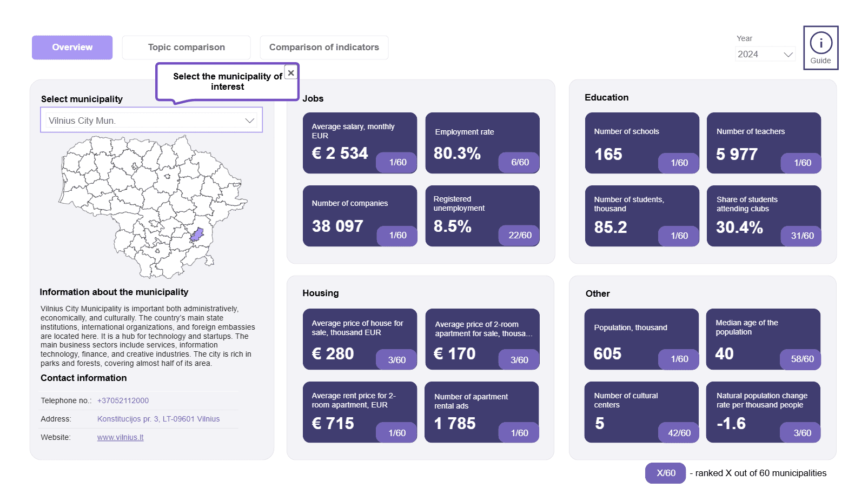The image size is (868, 488).
Task: Select the Employment rate card
Action: [x=482, y=143]
